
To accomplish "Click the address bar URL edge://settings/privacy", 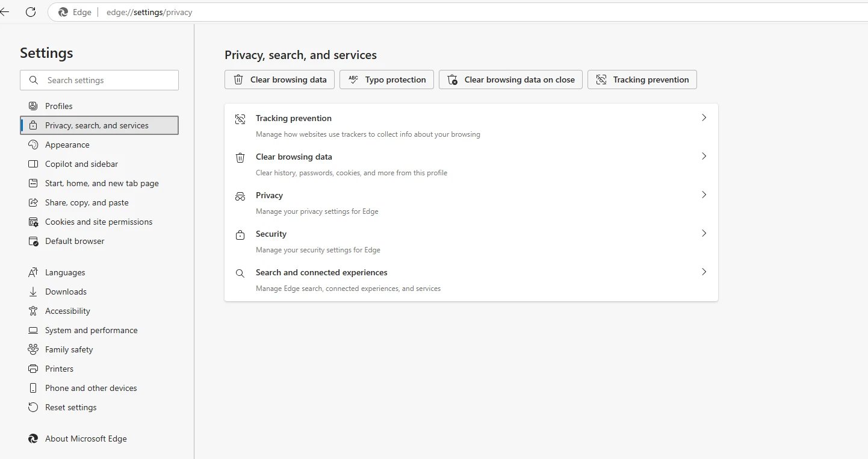I will 149,12.
